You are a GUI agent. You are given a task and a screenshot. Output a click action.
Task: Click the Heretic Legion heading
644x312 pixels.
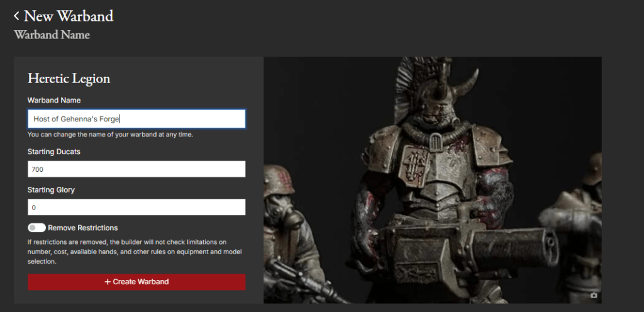69,79
